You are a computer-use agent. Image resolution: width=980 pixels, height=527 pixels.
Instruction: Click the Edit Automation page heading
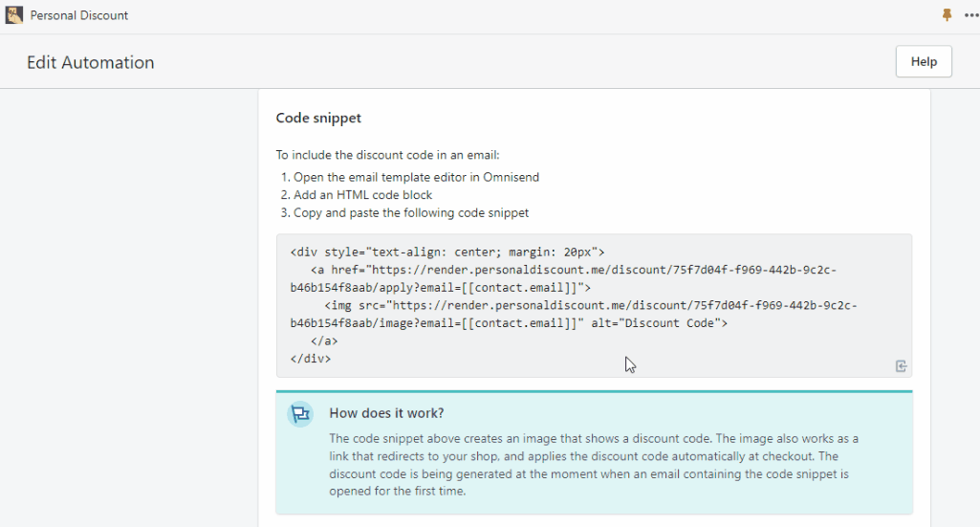pos(91,62)
